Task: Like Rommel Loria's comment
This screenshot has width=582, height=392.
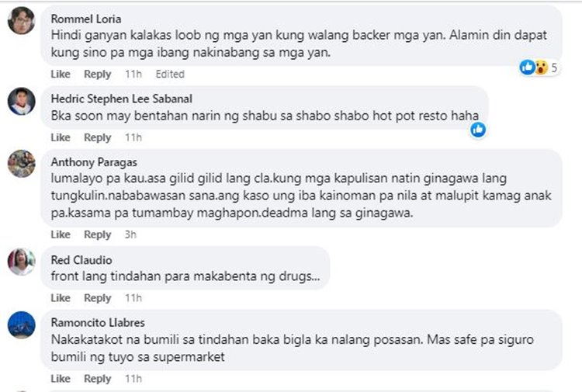Action: (61, 75)
